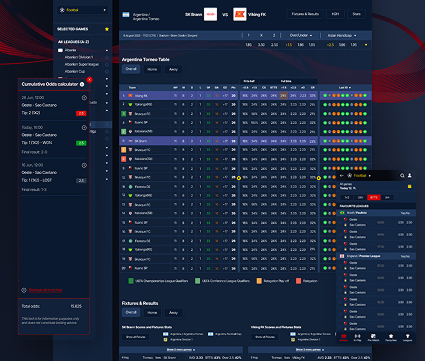Open the user profile icon in mobile panel
Screen dimensions: 425x361
410,175
